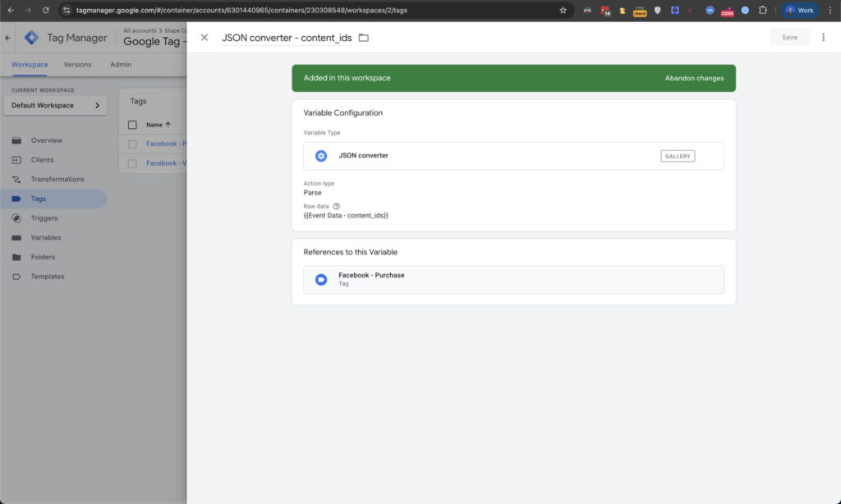Open the browser extensions puzzle icon
Image resolution: width=841 pixels, height=504 pixels.
[762, 11]
